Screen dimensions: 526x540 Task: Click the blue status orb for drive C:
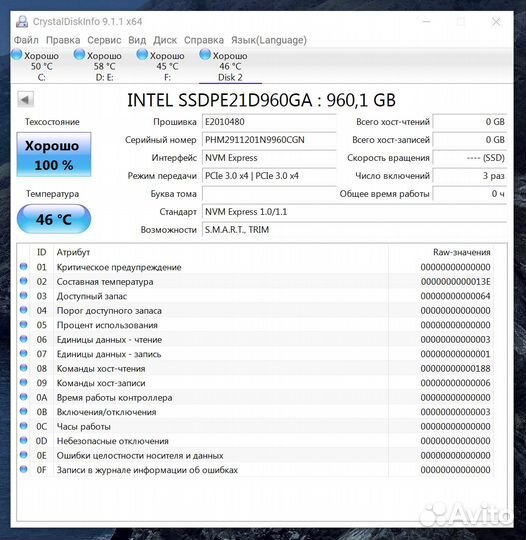pos(17,55)
